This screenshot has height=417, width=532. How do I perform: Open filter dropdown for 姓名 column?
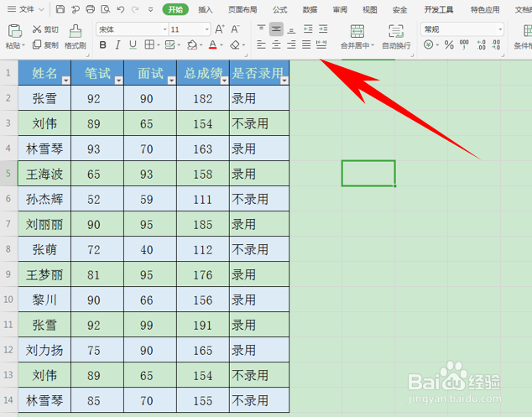point(65,81)
